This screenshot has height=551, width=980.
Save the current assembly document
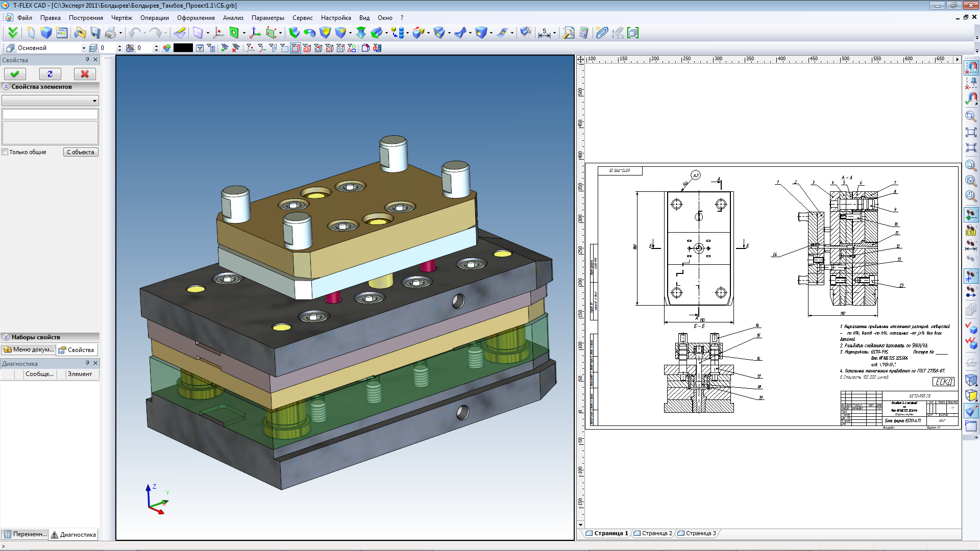95,32
